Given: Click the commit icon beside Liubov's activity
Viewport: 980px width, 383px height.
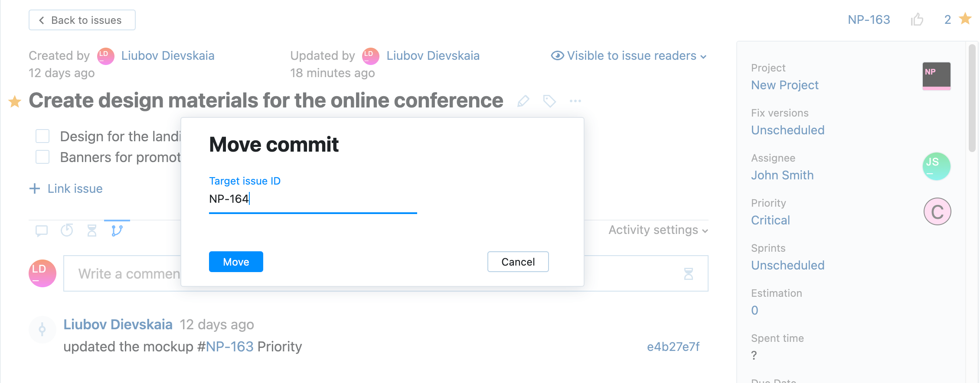Looking at the screenshot, I should click(x=42, y=330).
